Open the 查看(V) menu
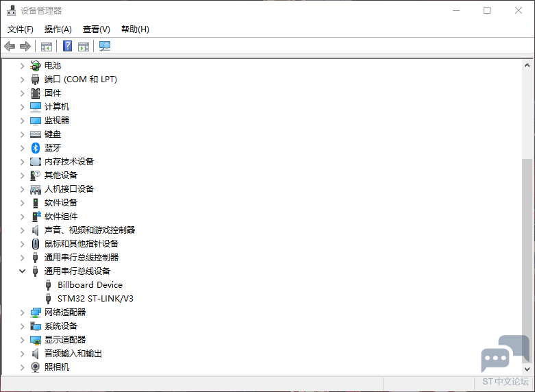The height and width of the screenshot is (392, 535). pyautogui.click(x=97, y=29)
